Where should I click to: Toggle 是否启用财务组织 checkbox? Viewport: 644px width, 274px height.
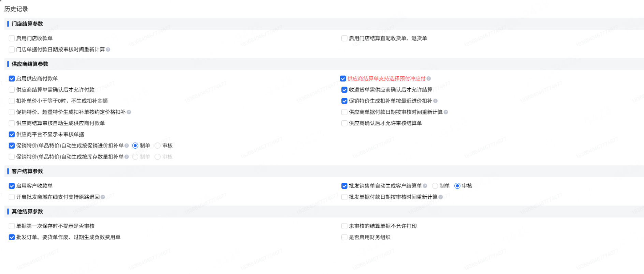click(x=344, y=237)
